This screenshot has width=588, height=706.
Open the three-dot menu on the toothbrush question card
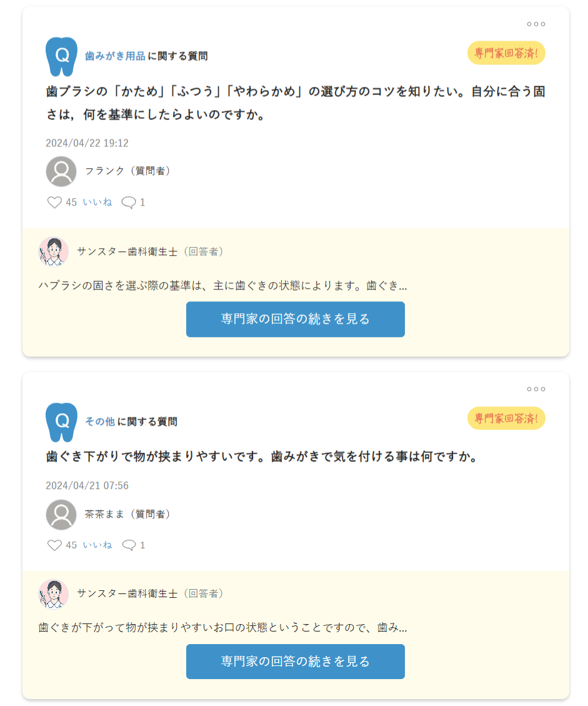(536, 24)
